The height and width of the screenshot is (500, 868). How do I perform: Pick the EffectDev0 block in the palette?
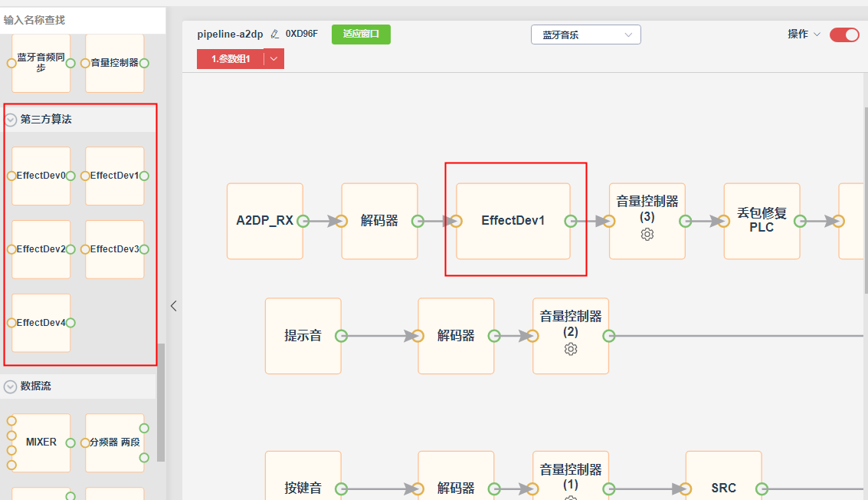pos(41,176)
